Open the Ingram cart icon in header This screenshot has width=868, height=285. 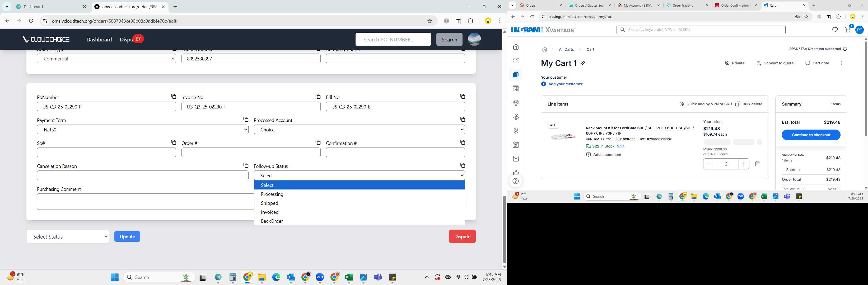coord(848,30)
